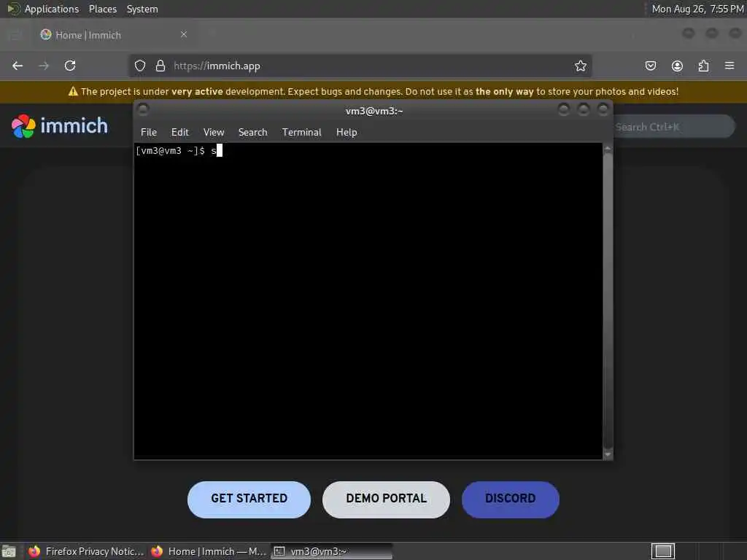Screen dimensions: 747x560
Task: Minimize the terminal window
Action: 564,110
